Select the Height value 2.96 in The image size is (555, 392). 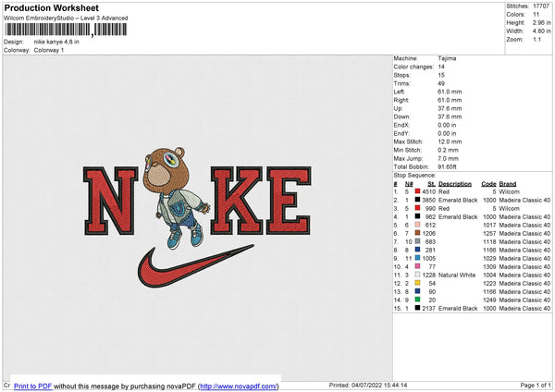click(x=541, y=22)
